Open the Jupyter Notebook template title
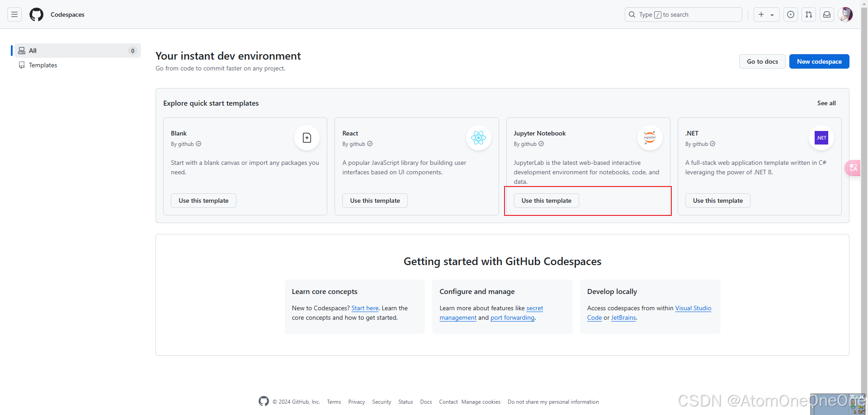This screenshot has width=868, height=415. [539, 133]
